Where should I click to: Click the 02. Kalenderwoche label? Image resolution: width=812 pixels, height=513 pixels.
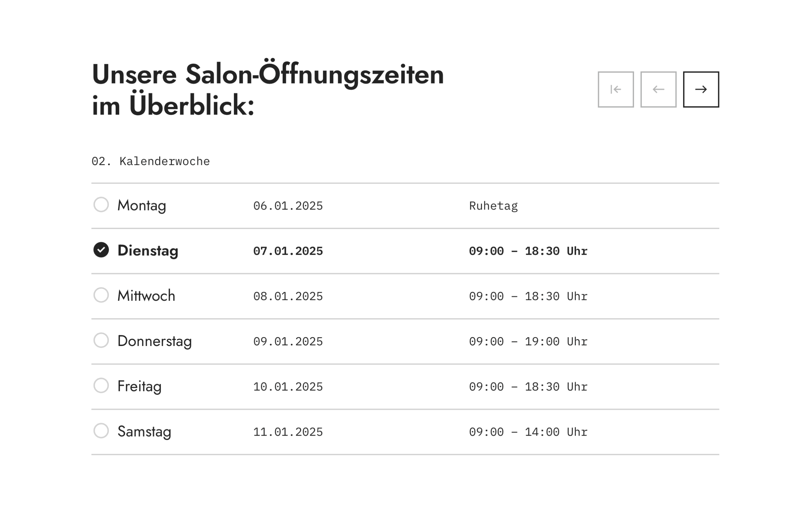[151, 161]
